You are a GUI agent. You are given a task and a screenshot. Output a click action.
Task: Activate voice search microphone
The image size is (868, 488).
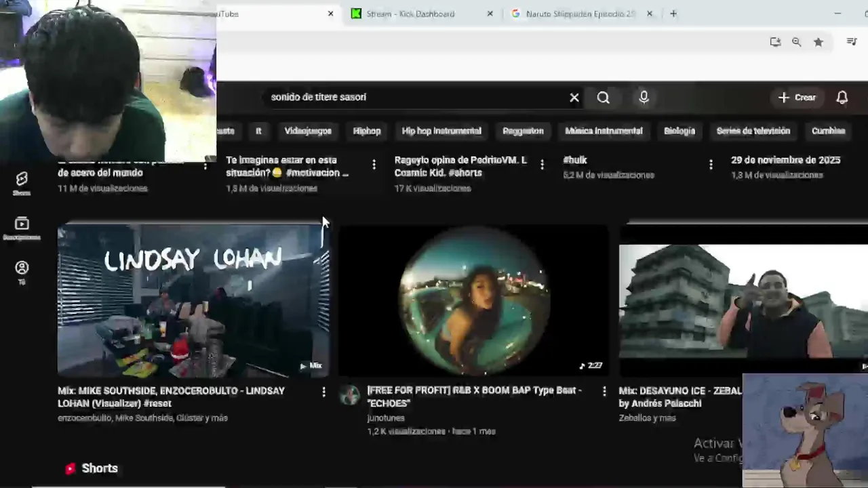[x=644, y=98]
